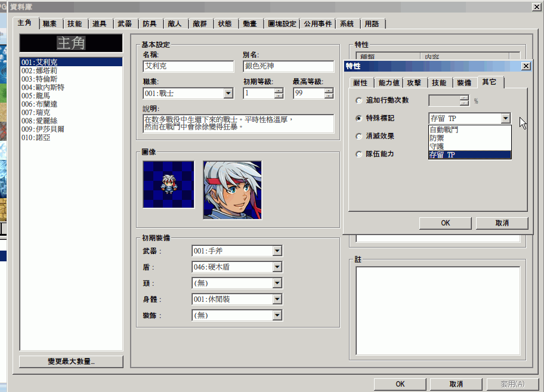Close the 特性 dialog window
This screenshot has width=544, height=392.
pyautogui.click(x=526, y=66)
